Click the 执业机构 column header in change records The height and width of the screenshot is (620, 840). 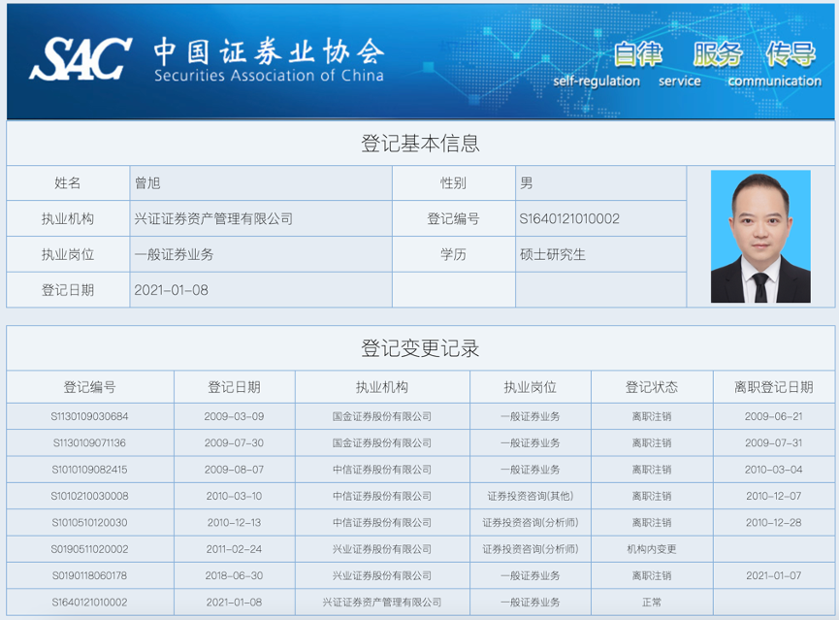tap(382, 387)
